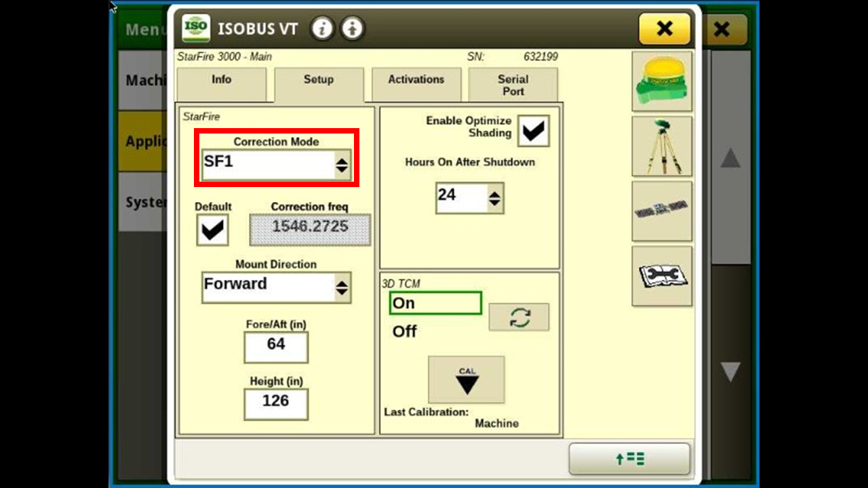Click the TCM refresh arrows button
This screenshot has width=868, height=488.
click(519, 317)
